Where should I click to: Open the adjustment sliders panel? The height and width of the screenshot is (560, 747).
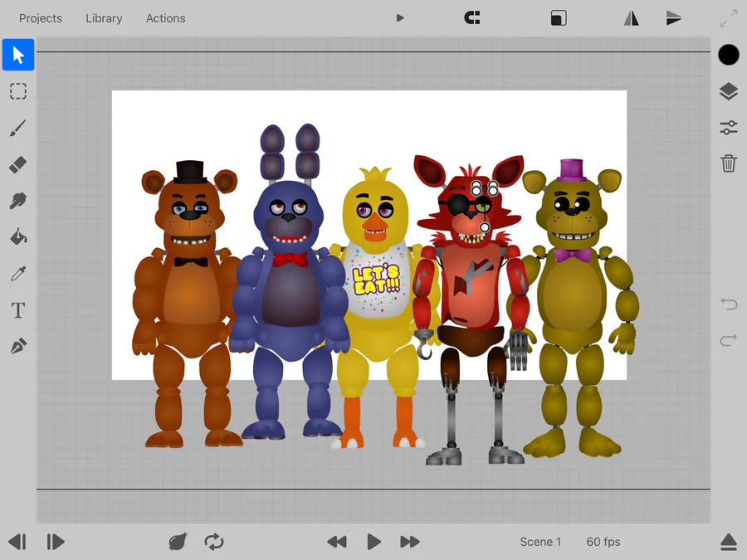(x=729, y=128)
